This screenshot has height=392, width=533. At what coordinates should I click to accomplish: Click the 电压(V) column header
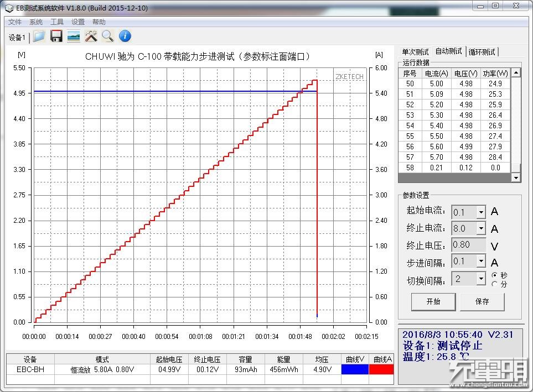[465, 74]
